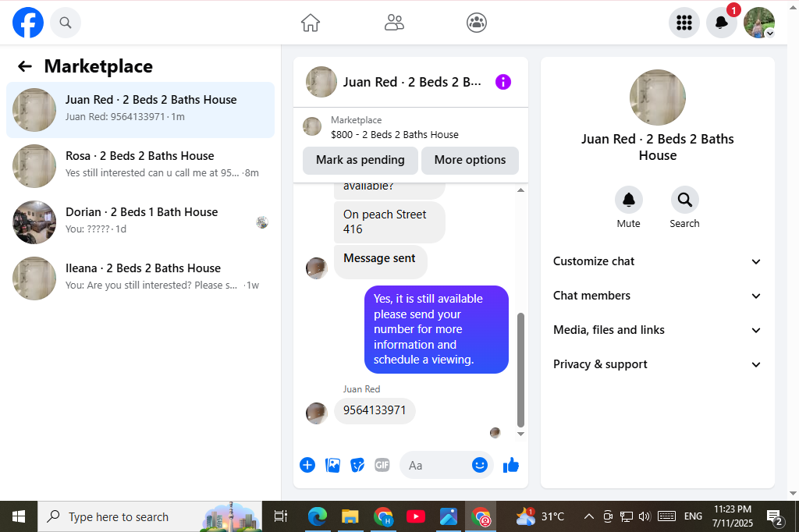Click the Facebook logo
The width and height of the screenshot is (799, 532).
click(28, 23)
